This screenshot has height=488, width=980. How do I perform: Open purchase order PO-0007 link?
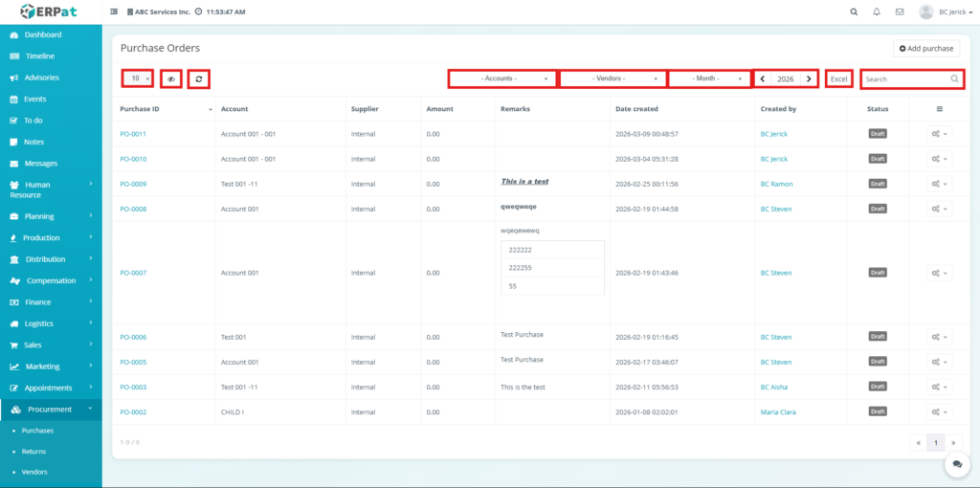133,273
